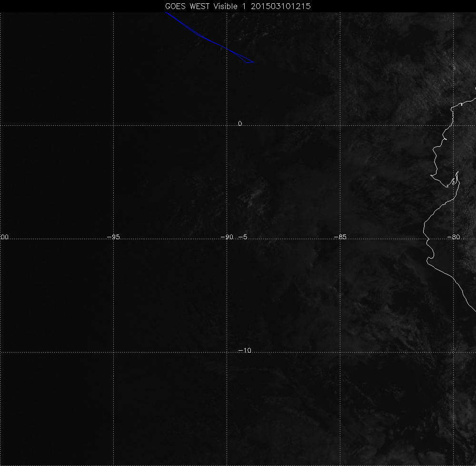Click the grid intersection of -10 latitude and -95 longitude
This screenshot has width=476, height=466.
(113, 353)
